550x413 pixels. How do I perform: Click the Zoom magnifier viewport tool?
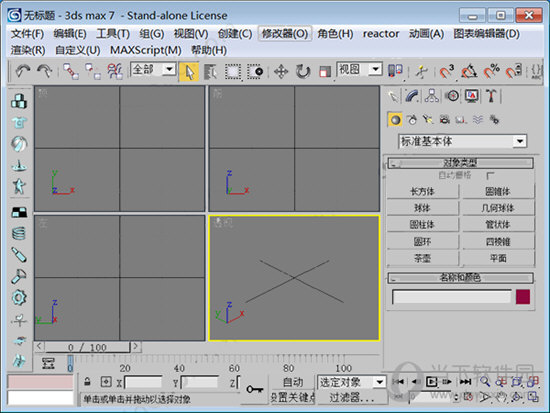click(484, 382)
